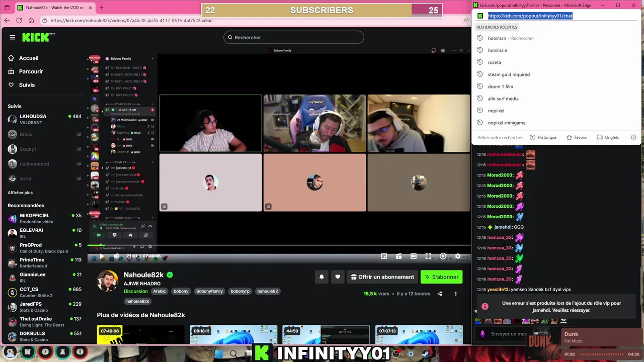The width and height of the screenshot is (644, 362).
Task: Play the VOD video
Action: (102, 256)
